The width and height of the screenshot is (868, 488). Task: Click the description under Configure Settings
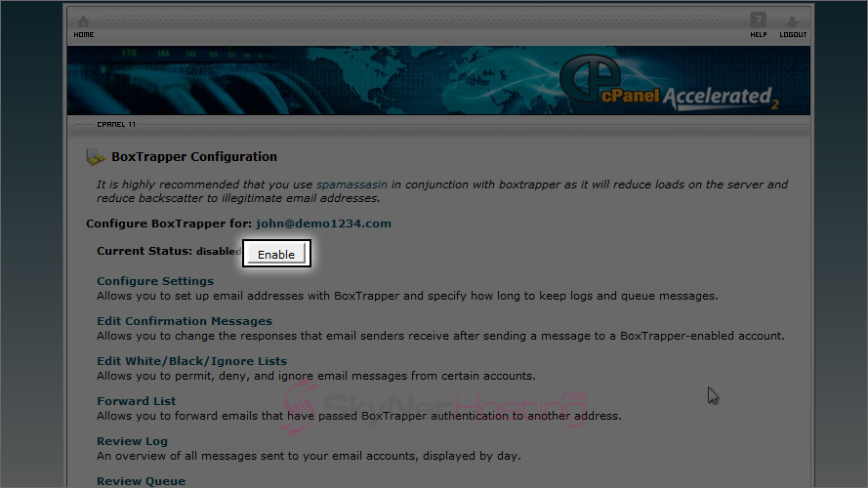[407, 296]
